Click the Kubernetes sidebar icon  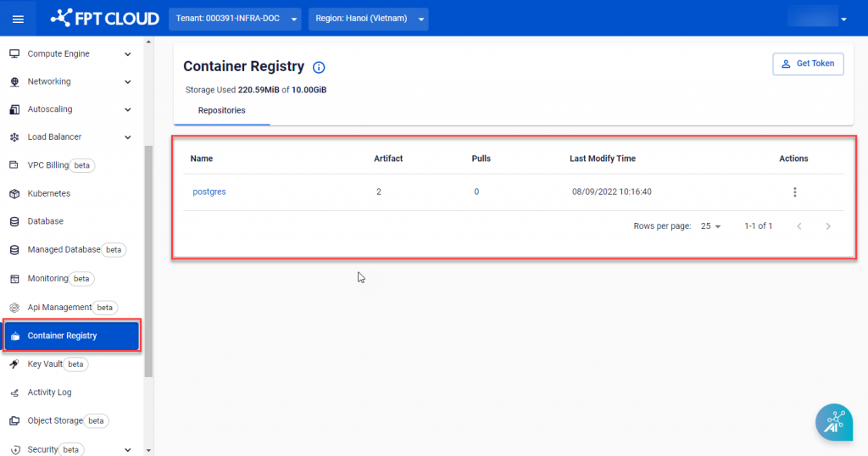point(14,194)
